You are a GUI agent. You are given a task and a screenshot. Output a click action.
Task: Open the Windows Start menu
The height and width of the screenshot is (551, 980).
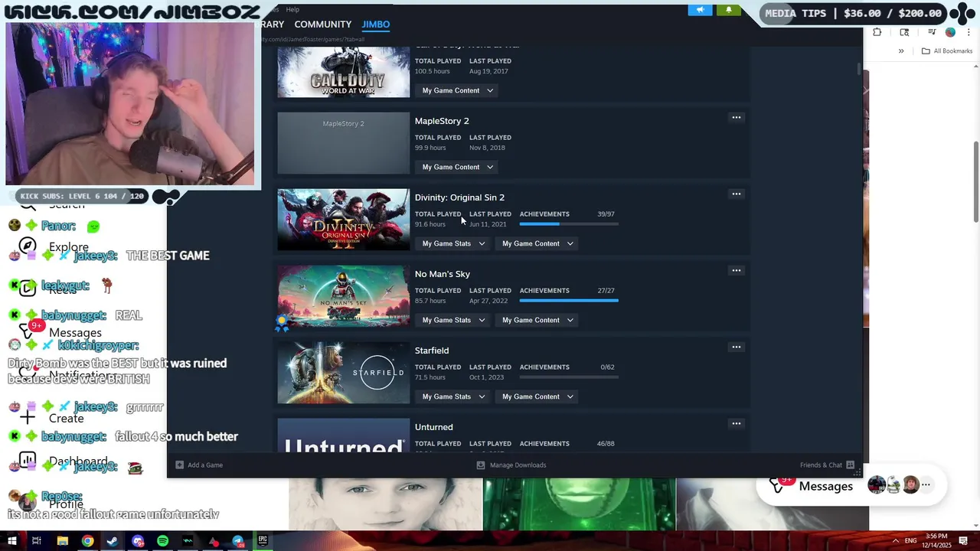coord(12,541)
